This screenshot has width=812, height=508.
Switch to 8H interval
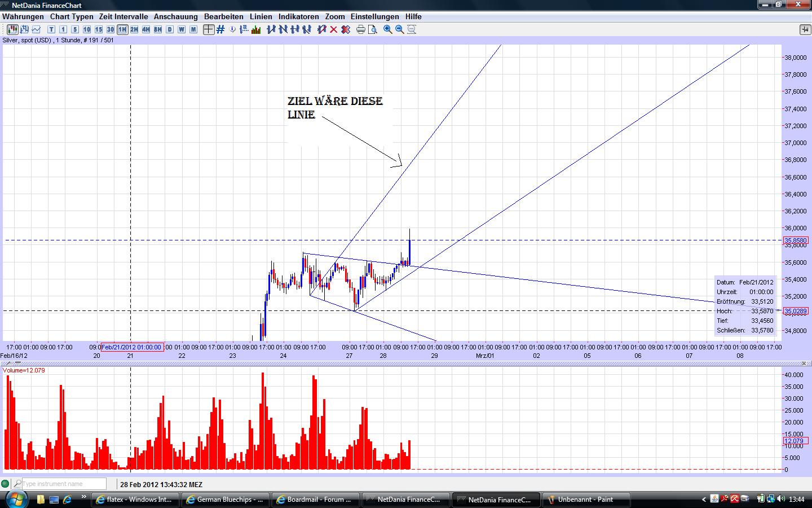158,29
